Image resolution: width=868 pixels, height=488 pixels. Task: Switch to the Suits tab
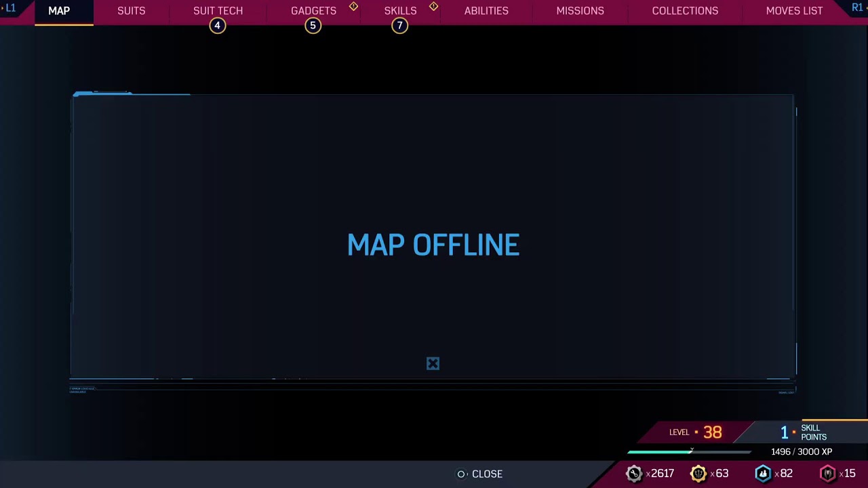pos(131,11)
